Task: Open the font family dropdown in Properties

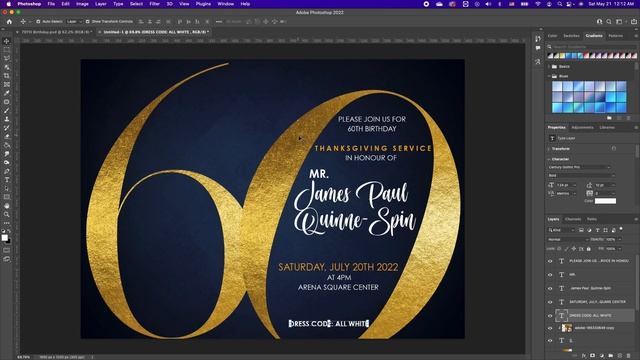Action: tap(579, 167)
